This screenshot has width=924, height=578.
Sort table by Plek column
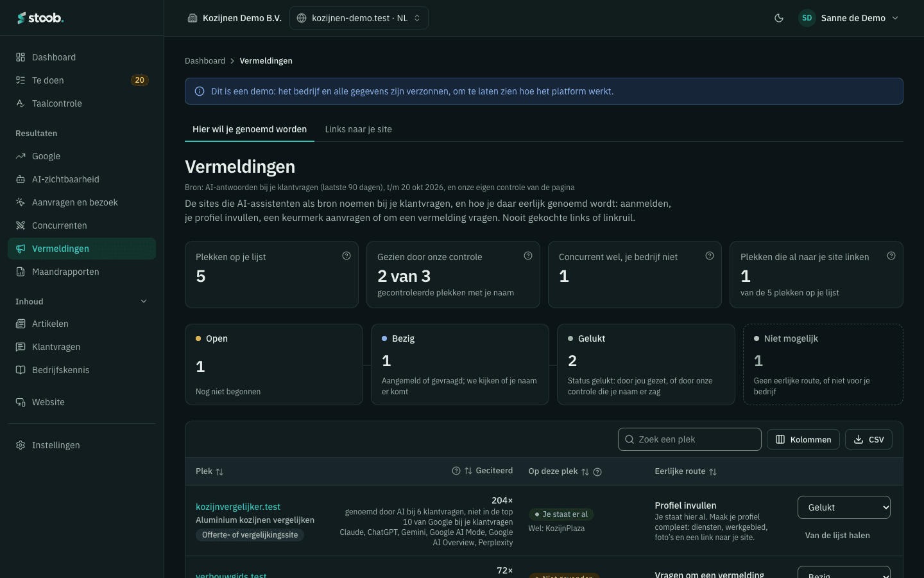[210, 471]
